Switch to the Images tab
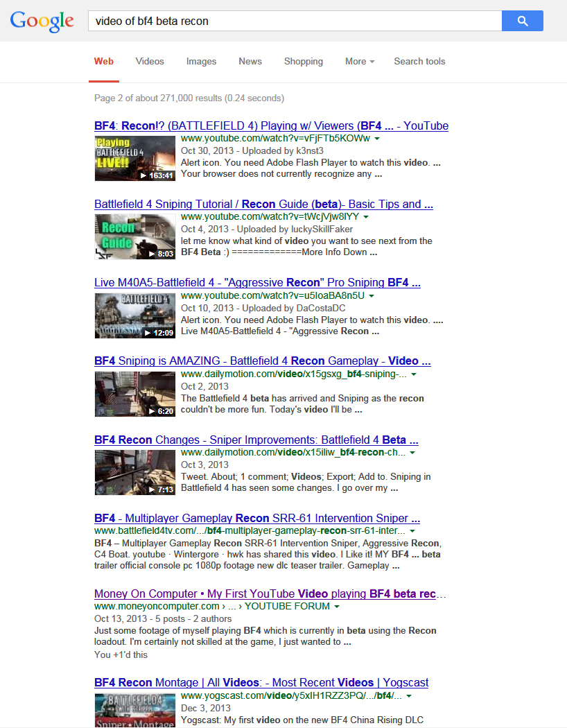The image size is (567, 728). [202, 61]
